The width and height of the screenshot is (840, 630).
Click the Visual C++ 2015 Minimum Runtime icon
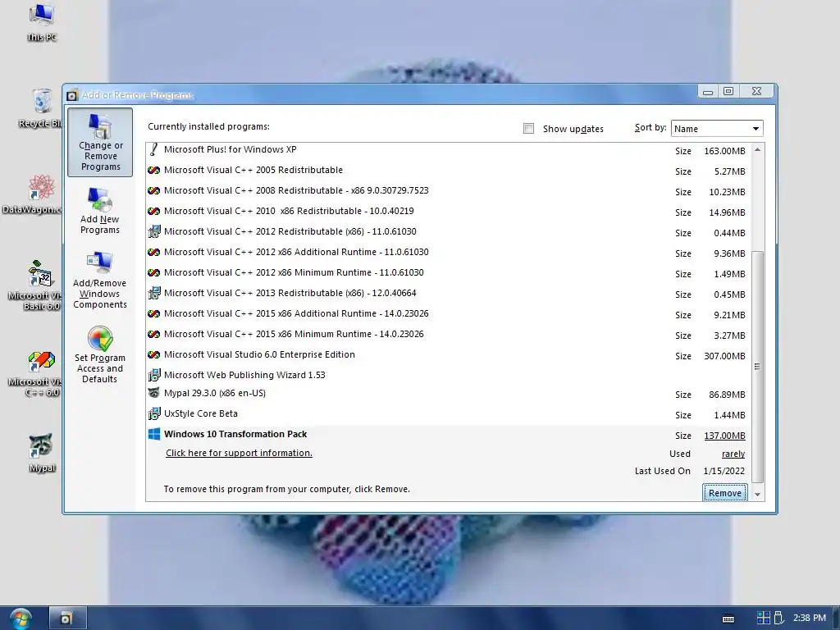coord(153,335)
